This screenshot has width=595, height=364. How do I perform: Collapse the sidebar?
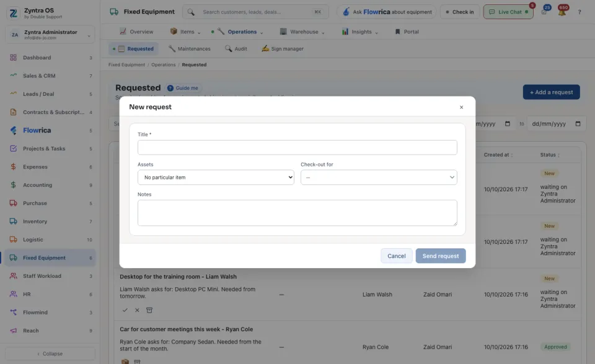click(50, 353)
